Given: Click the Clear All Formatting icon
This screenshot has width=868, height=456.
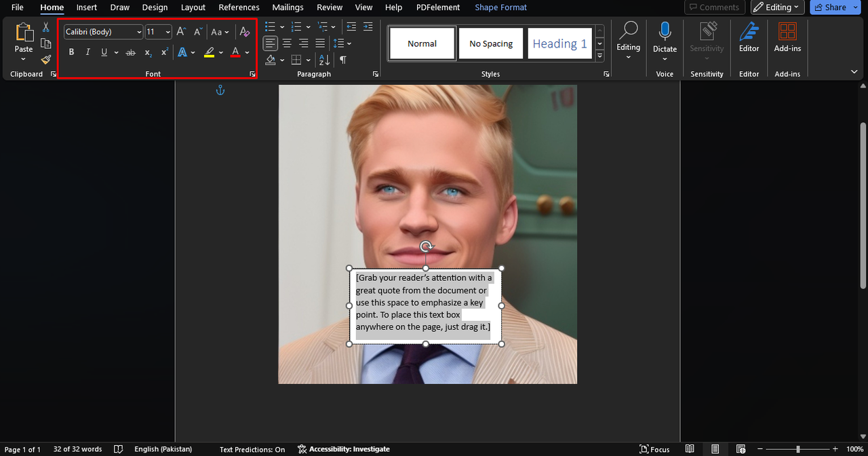Looking at the screenshot, I should (x=245, y=32).
